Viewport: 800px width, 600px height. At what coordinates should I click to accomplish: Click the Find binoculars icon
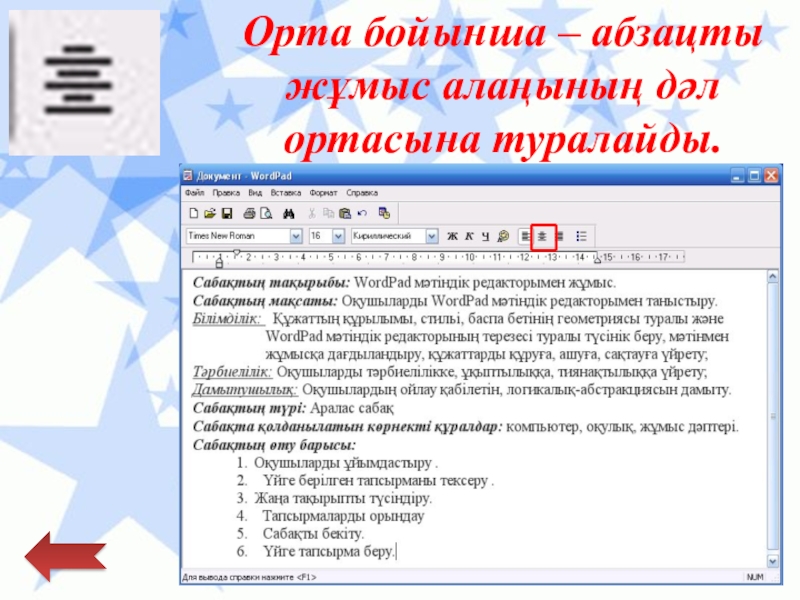pos(289,213)
